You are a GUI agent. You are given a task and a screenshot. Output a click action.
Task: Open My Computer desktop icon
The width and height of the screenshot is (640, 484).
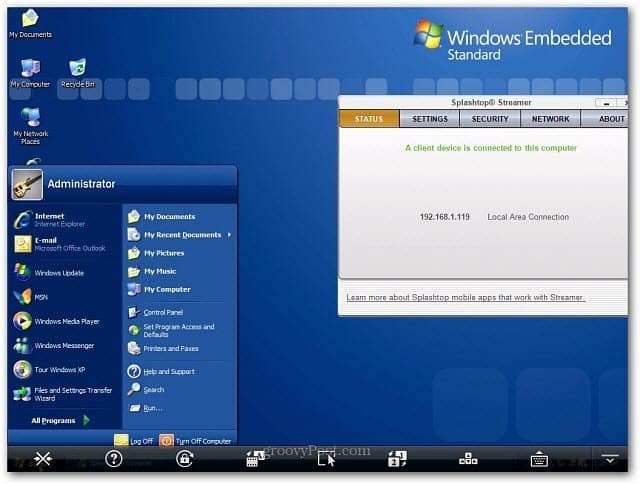pyautogui.click(x=30, y=73)
